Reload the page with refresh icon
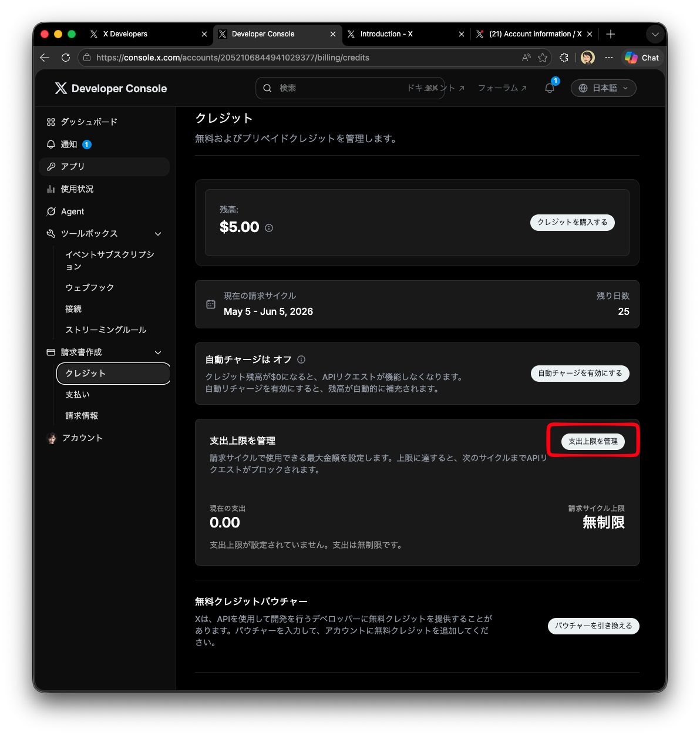Image resolution: width=700 pixels, height=736 pixels. click(x=66, y=58)
